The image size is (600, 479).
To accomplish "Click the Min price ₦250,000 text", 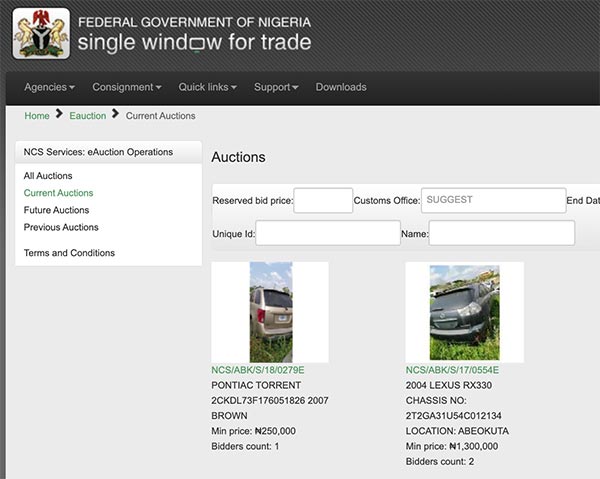I will [253, 431].
